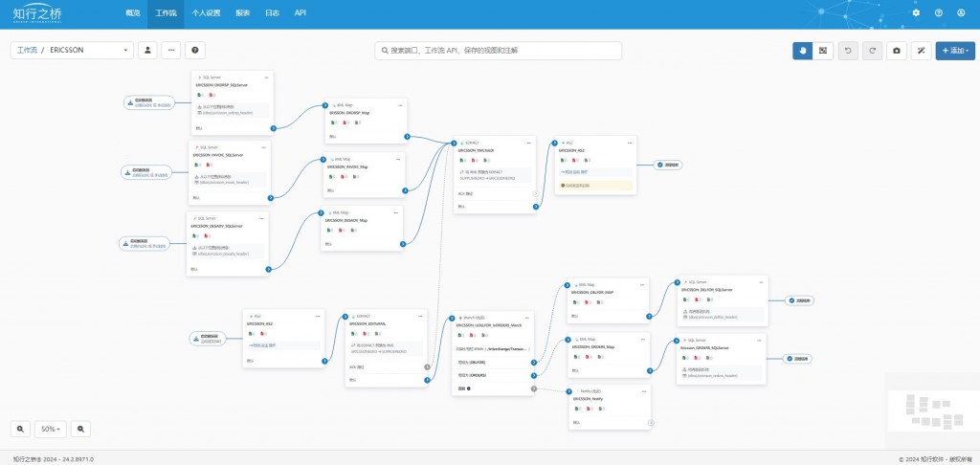This screenshot has width=980, height=465.
Task: Click the user icon beside workspace selector
Action: coord(147,50)
